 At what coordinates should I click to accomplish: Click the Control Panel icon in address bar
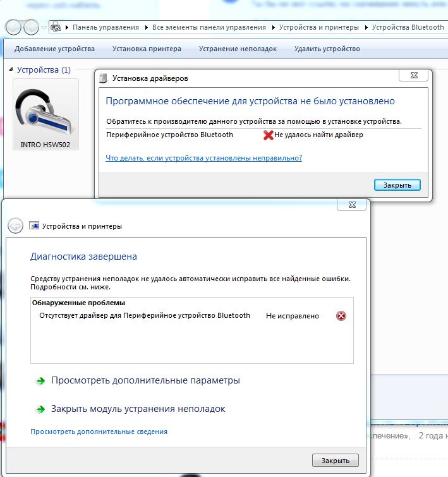click(56, 27)
